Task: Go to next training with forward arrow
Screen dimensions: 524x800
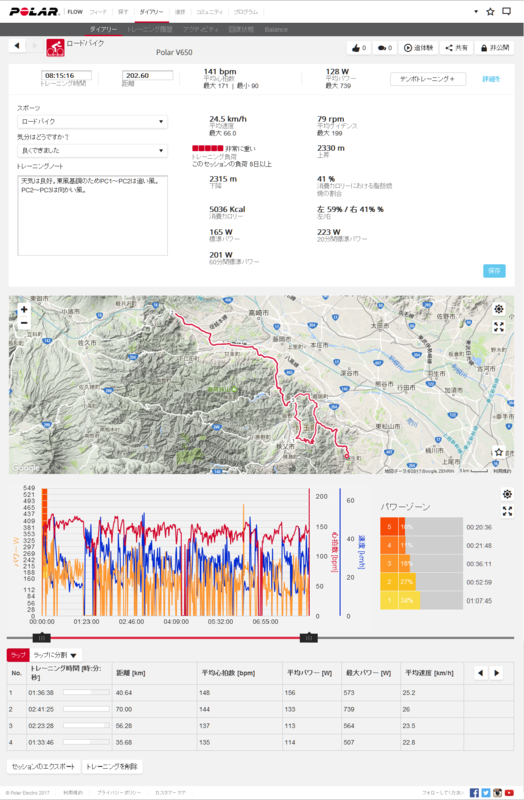Action: [x=35, y=46]
